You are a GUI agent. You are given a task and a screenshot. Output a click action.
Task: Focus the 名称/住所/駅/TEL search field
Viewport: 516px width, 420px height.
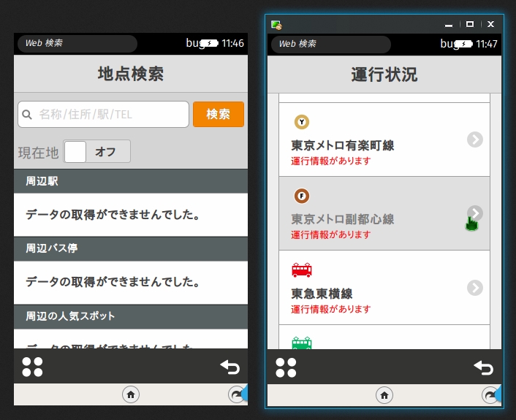103,114
